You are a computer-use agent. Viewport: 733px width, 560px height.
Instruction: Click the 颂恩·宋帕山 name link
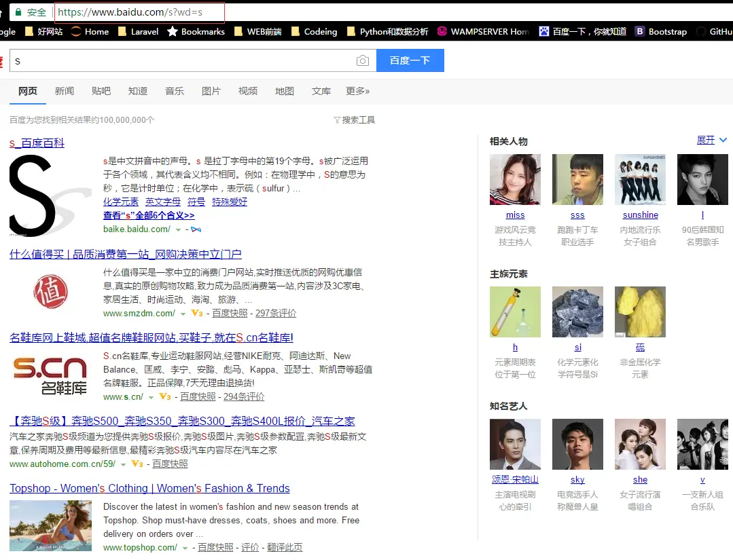pos(515,480)
